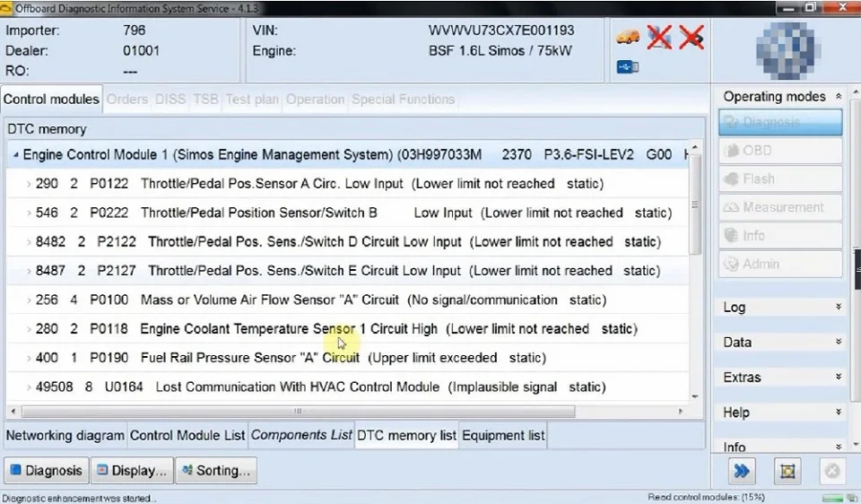Click the blue USB interface icon
Image resolution: width=861 pixels, height=504 pixels.
tap(627, 67)
